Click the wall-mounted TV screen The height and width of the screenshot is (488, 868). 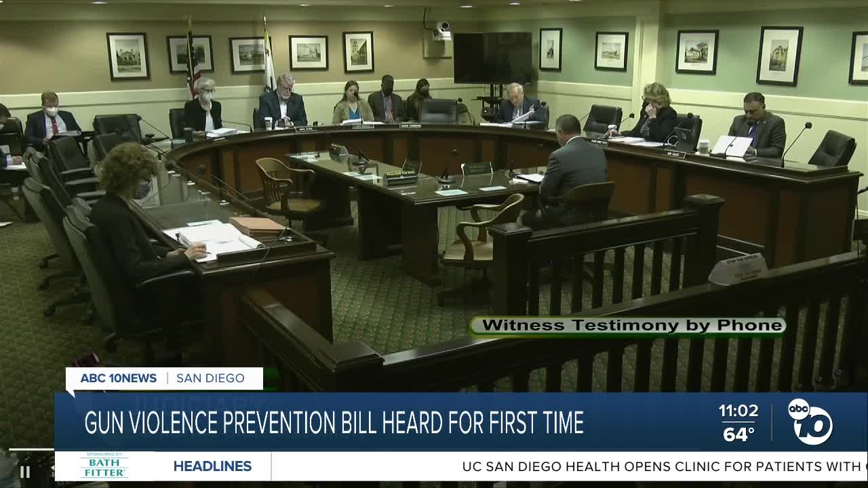click(x=493, y=58)
